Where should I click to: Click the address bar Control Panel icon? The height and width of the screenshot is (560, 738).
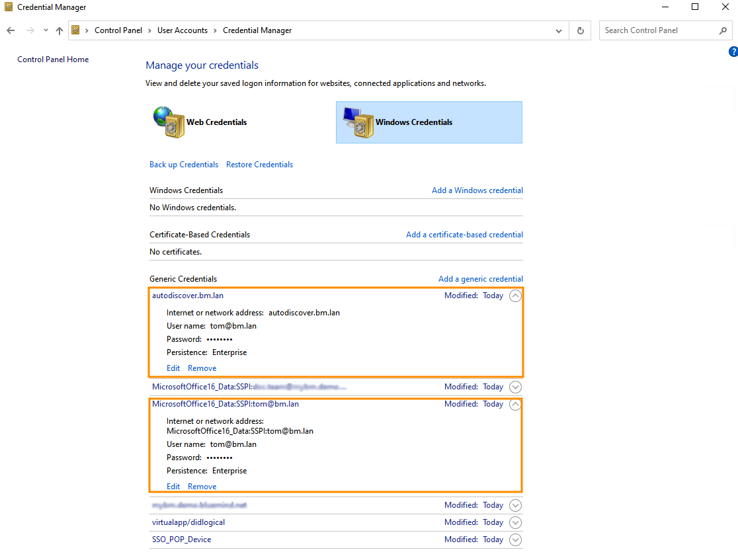click(x=76, y=30)
